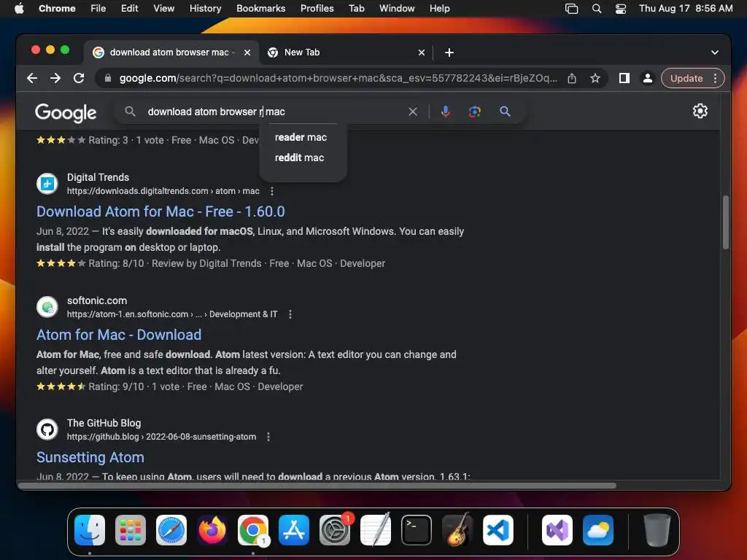Click the Google logo

click(66, 113)
